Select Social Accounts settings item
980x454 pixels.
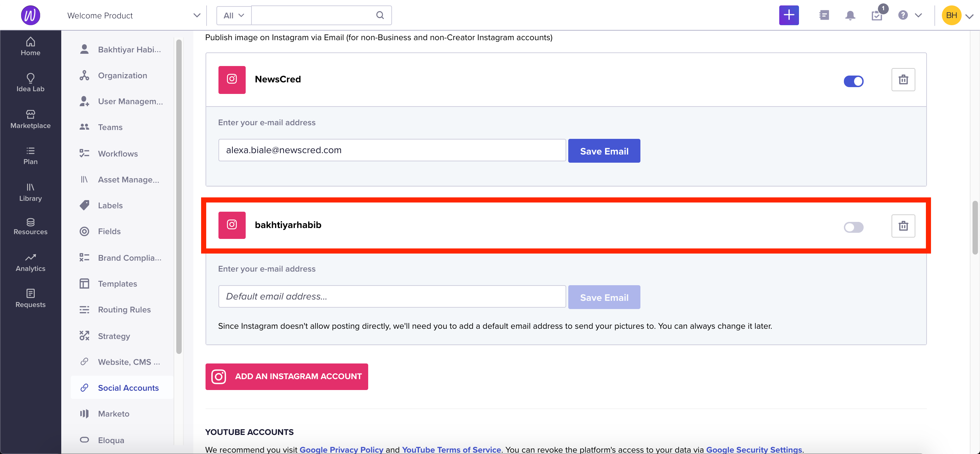tap(122, 387)
